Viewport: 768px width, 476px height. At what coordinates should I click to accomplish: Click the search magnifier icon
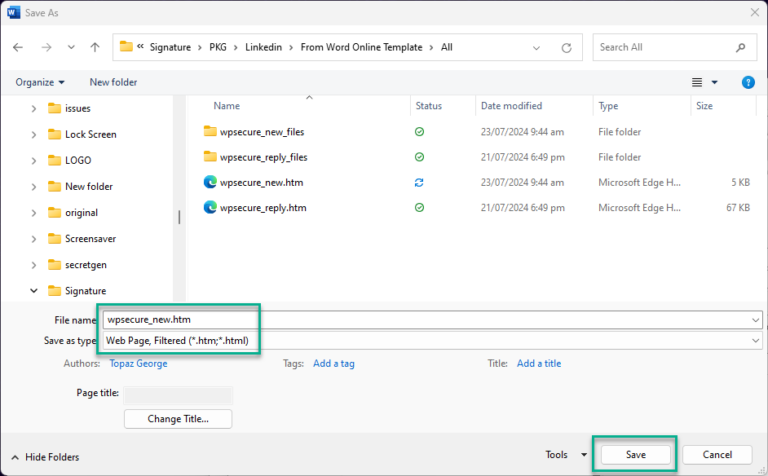(x=740, y=47)
